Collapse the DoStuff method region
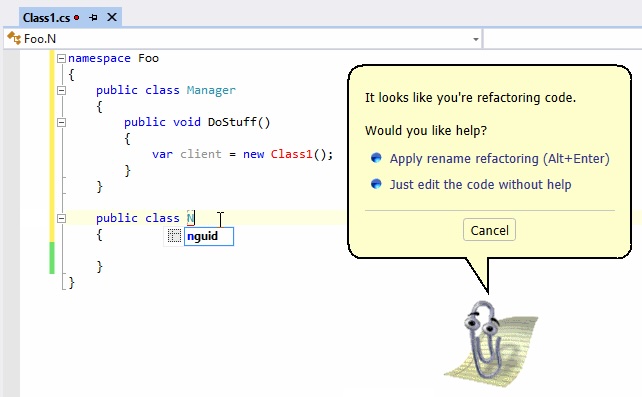 61,122
